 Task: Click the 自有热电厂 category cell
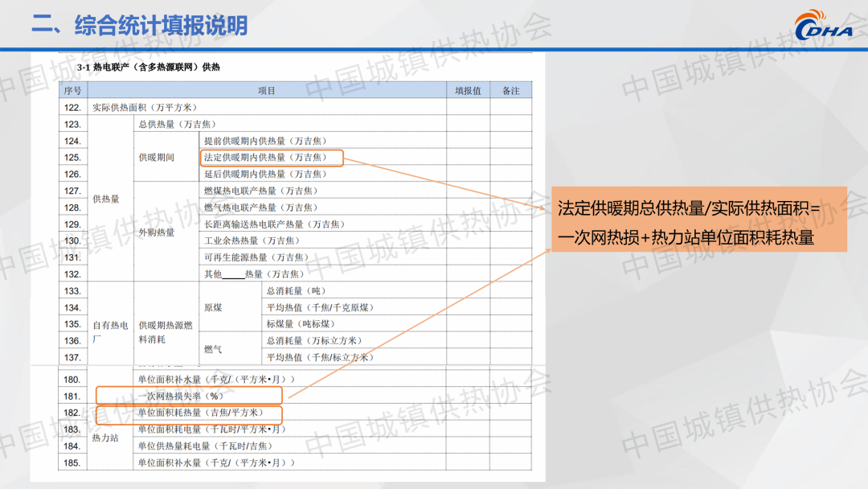point(108,332)
